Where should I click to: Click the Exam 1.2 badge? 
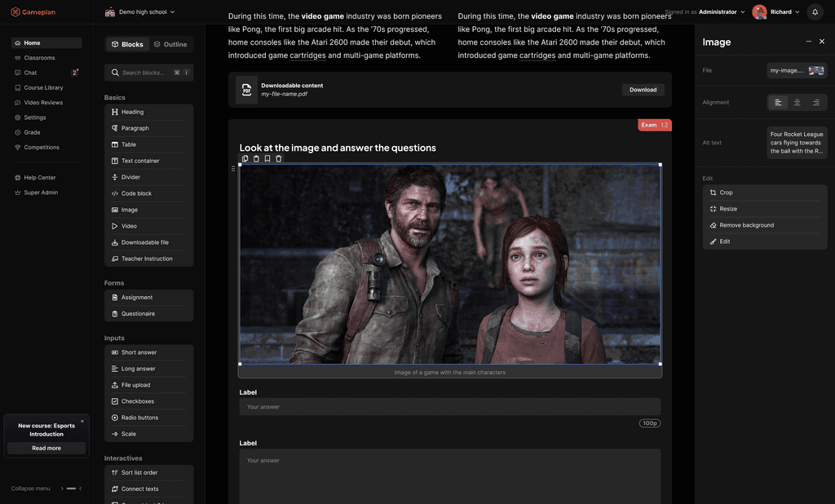(655, 125)
